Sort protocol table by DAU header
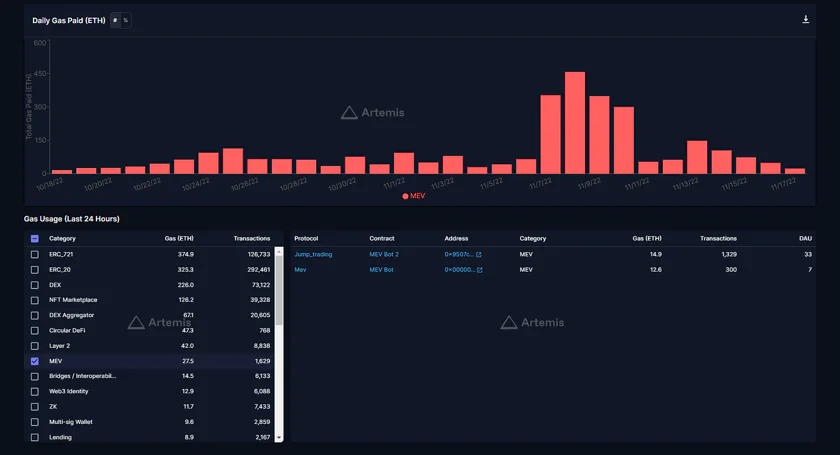 pos(805,238)
